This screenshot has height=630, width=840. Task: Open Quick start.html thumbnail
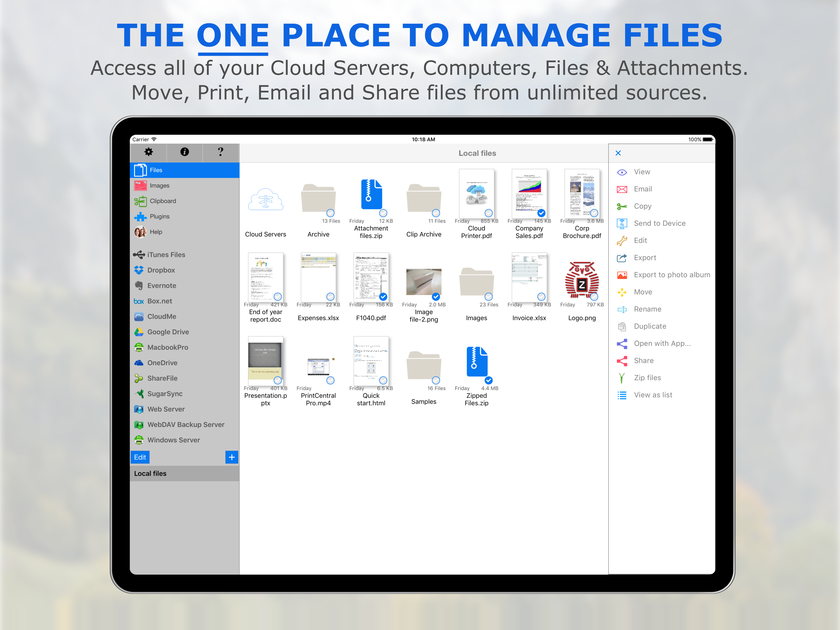coord(371,361)
